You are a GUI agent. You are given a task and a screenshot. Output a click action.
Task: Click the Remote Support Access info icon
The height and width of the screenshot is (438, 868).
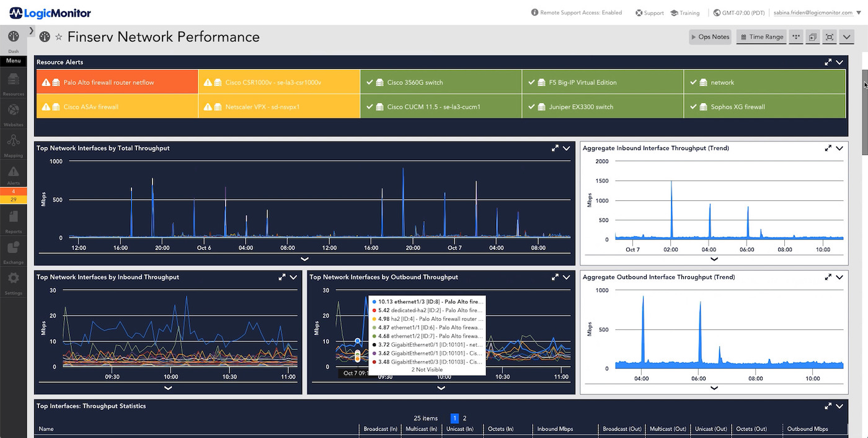coord(535,12)
